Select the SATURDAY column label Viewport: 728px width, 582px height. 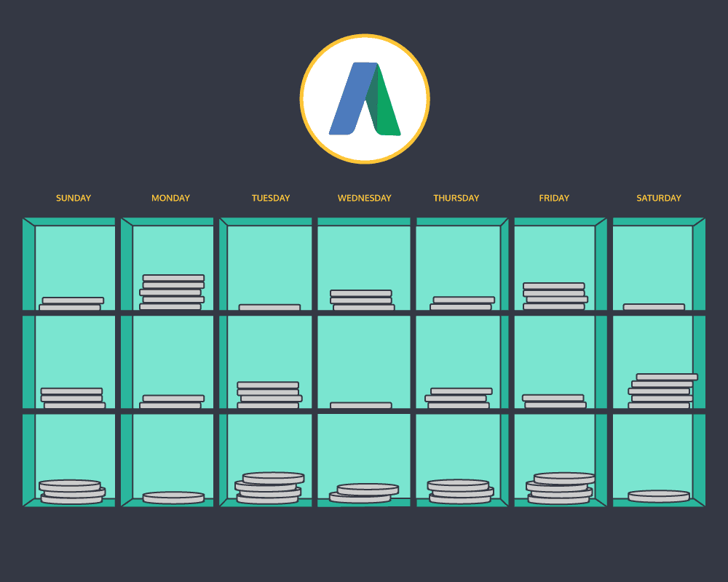[658, 198]
